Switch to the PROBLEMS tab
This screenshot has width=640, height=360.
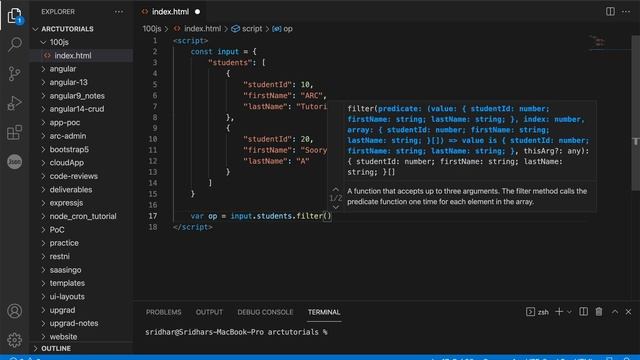coord(163,312)
